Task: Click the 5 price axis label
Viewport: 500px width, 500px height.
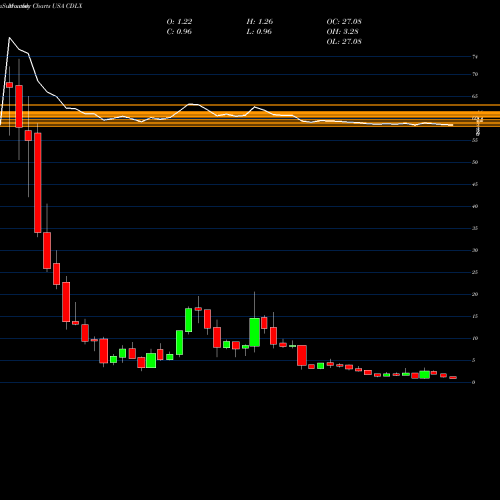Action: coord(474,360)
